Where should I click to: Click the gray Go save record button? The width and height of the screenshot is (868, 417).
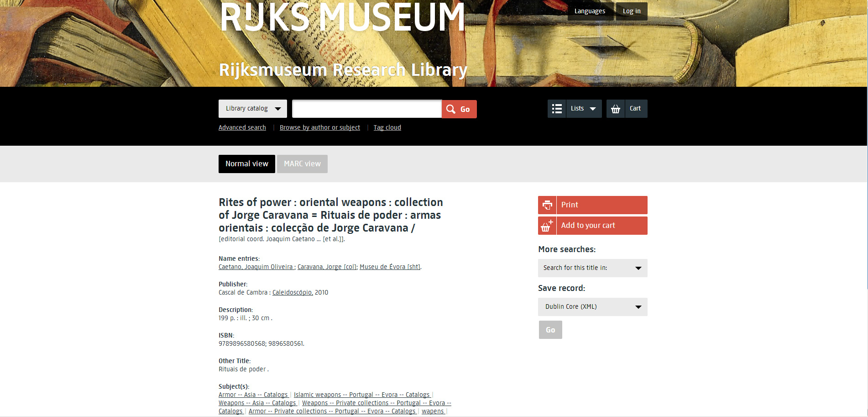pos(550,330)
